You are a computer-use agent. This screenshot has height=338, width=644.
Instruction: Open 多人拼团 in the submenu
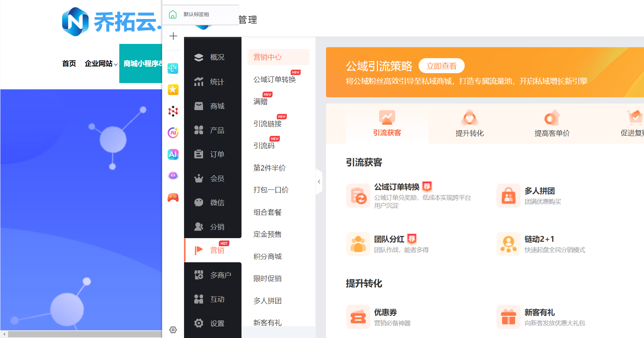click(x=267, y=301)
